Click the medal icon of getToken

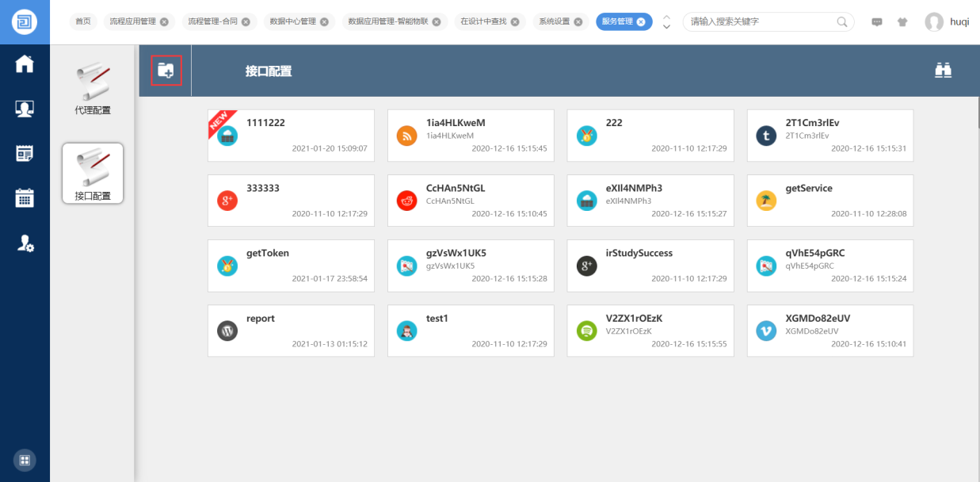click(227, 266)
